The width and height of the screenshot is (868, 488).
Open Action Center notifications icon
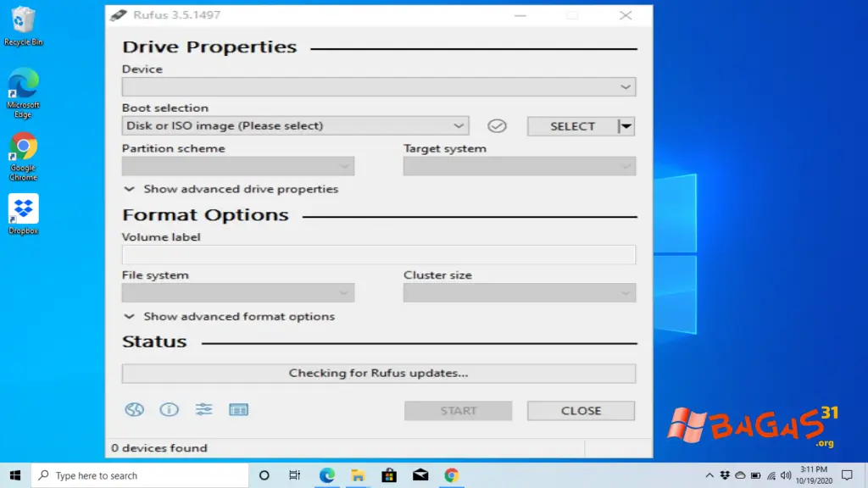(847, 475)
